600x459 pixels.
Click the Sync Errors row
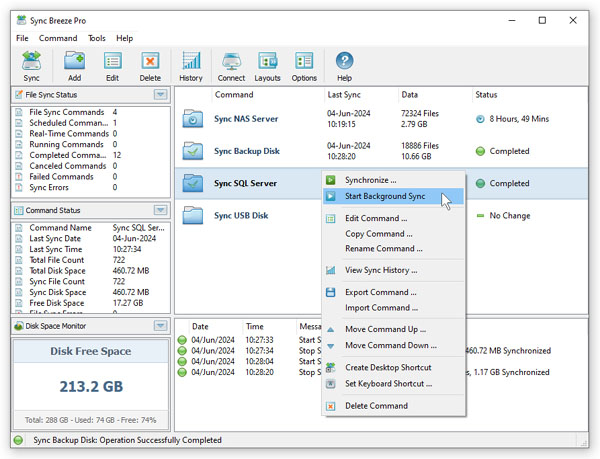[x=91, y=187]
